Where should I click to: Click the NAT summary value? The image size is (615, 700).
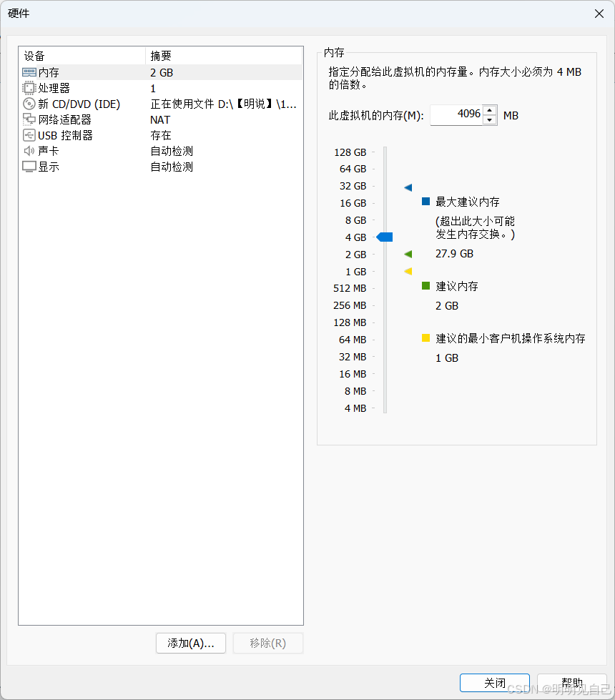pyautogui.click(x=160, y=119)
